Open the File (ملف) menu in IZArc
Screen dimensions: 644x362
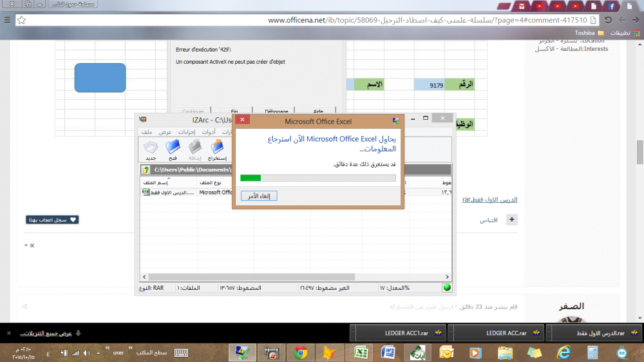click(147, 132)
